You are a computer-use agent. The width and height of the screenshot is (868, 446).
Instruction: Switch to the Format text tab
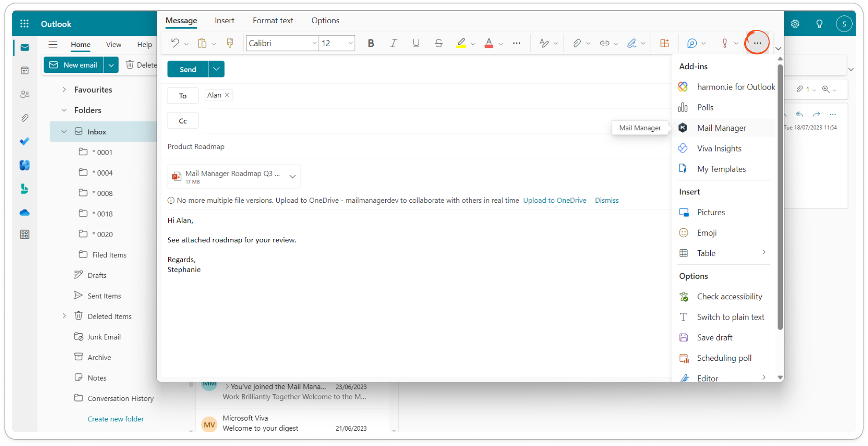[x=273, y=21]
